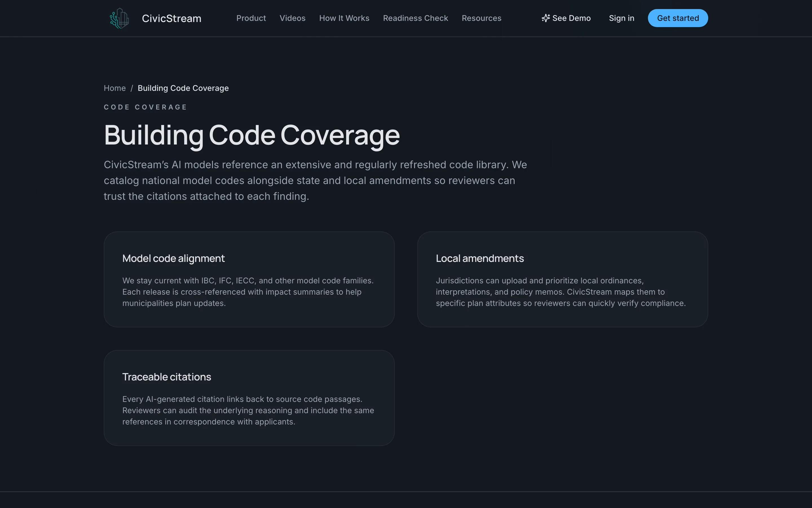Click the CivicStream logo icon
812x508 pixels.
pyautogui.click(x=119, y=18)
